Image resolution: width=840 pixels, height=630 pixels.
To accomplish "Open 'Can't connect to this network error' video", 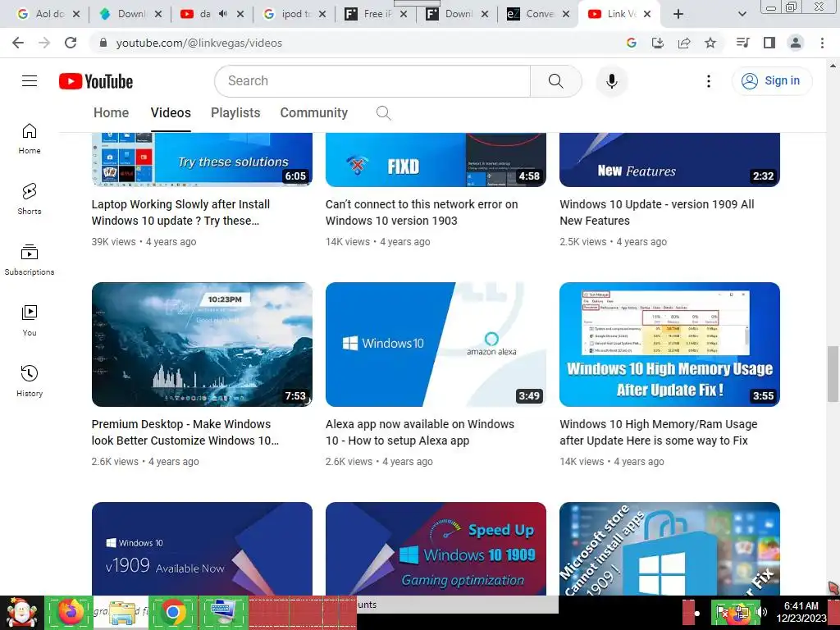I will pyautogui.click(x=422, y=212).
